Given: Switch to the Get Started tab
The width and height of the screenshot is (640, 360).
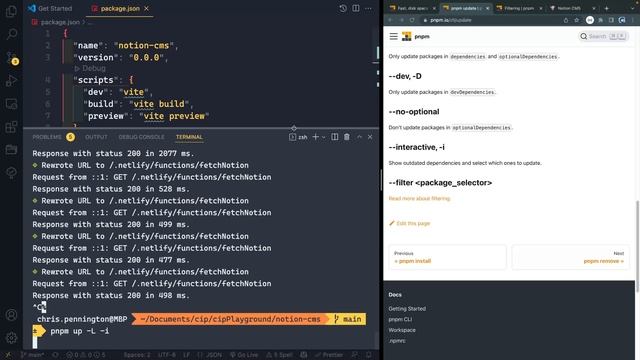Looking at the screenshot, I should [50, 8].
